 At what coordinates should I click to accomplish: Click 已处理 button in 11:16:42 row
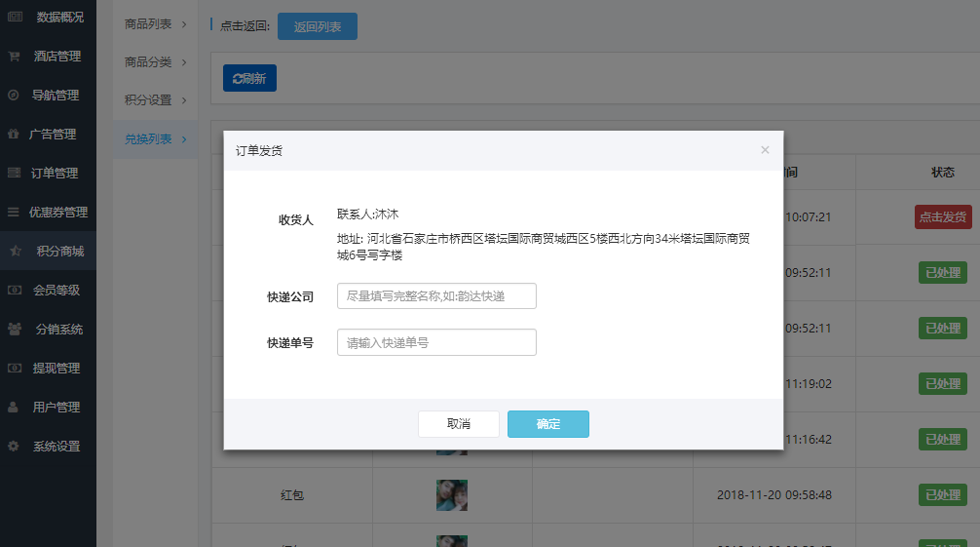[943, 440]
